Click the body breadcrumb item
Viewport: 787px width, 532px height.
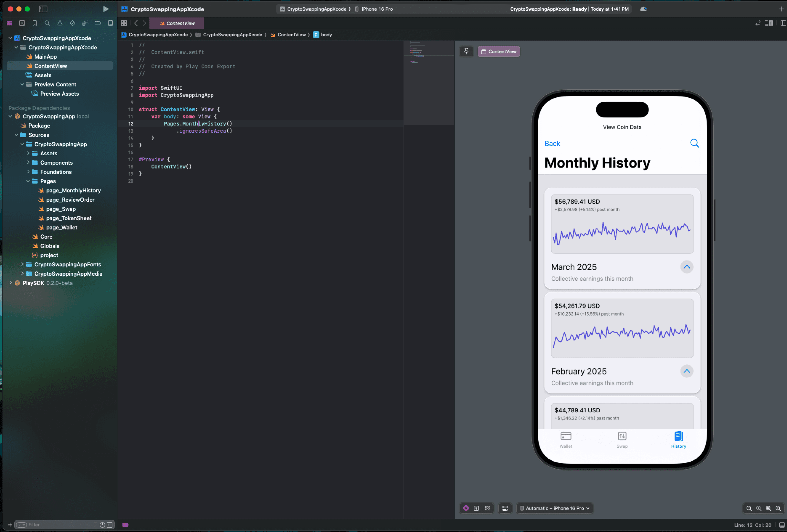322,35
